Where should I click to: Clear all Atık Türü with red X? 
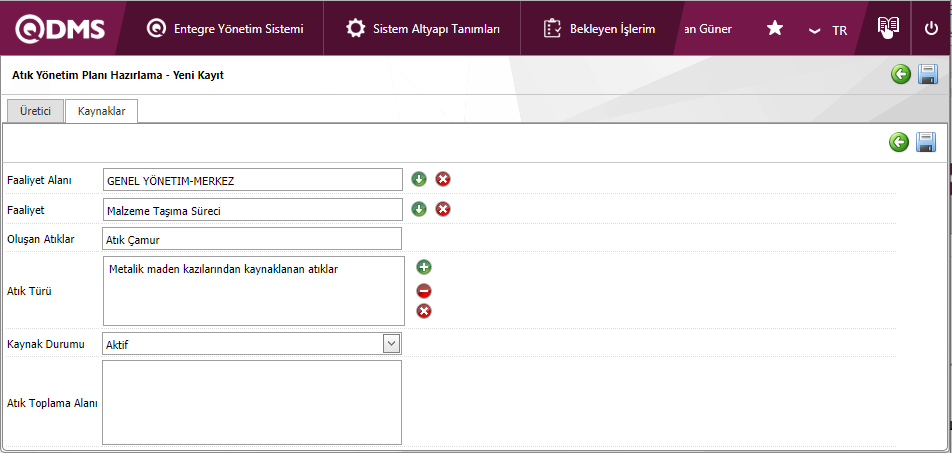pos(424,312)
